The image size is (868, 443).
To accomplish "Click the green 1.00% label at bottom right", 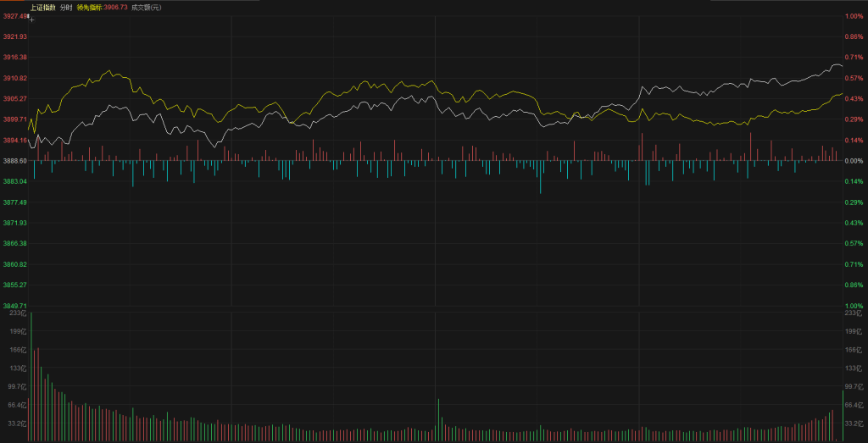I will [x=853, y=306].
